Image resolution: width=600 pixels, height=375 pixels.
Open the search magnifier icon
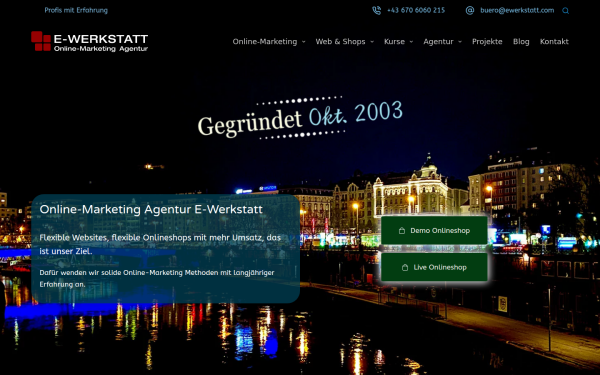coord(565,11)
